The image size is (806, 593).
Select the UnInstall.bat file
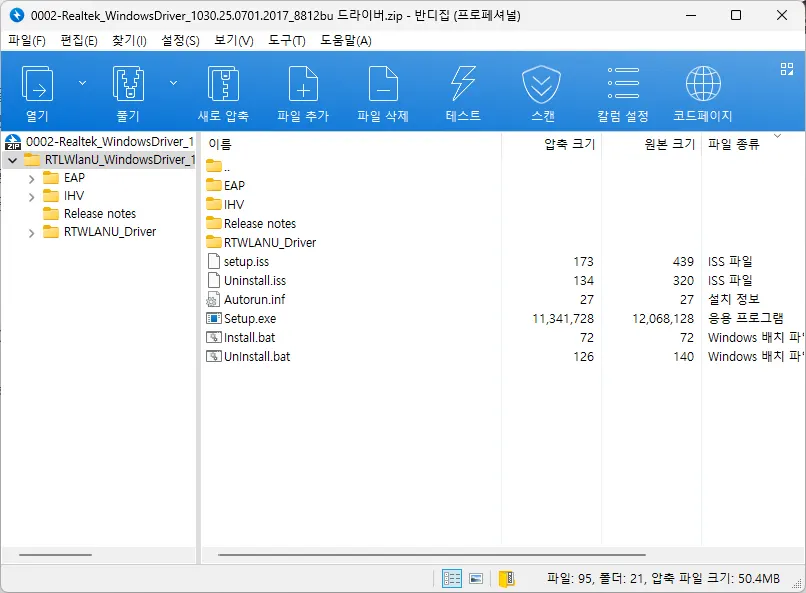248,357
